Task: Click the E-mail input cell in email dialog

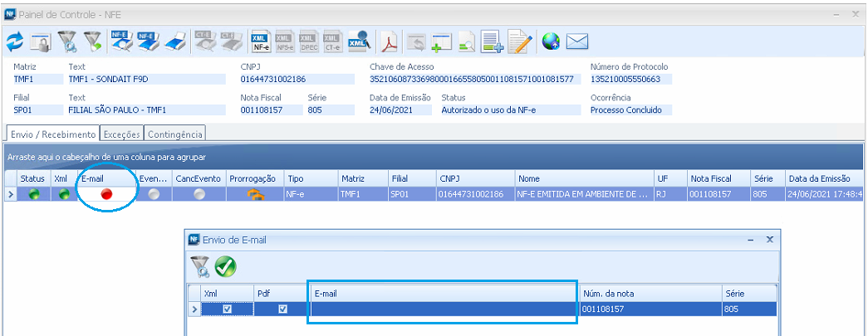Action: click(445, 309)
